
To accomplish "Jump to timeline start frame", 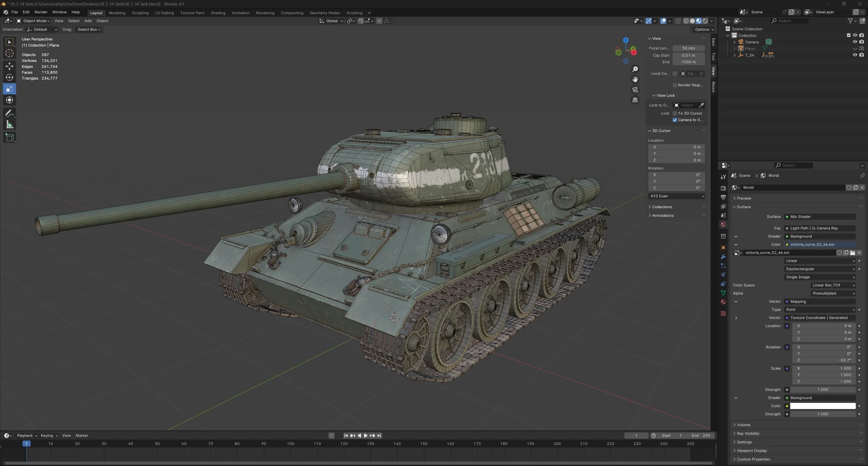I will click(x=346, y=435).
